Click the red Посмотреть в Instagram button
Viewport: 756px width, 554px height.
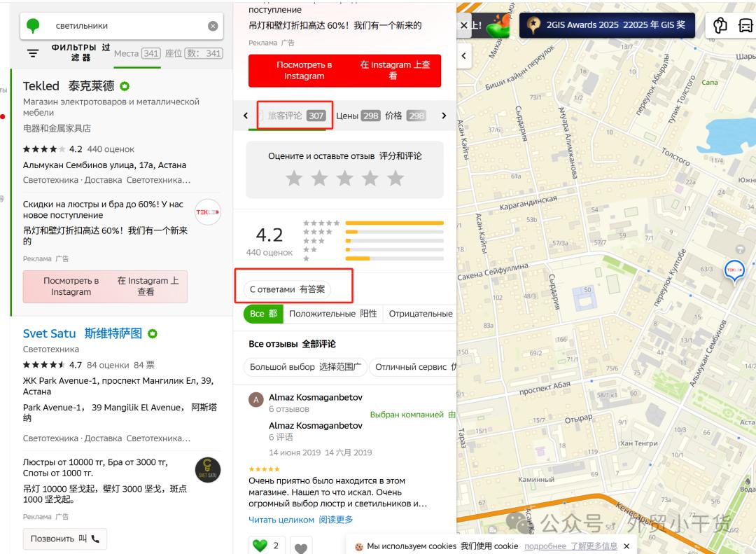pos(344,71)
